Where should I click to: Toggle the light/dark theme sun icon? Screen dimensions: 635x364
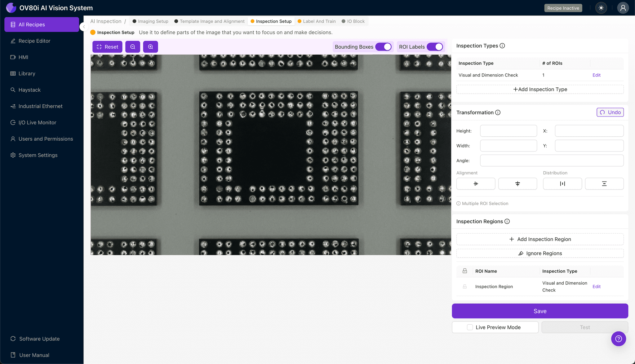[x=601, y=8]
